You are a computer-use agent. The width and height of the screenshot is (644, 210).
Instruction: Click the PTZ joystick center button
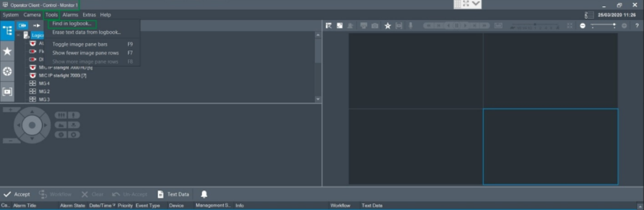(x=32, y=125)
